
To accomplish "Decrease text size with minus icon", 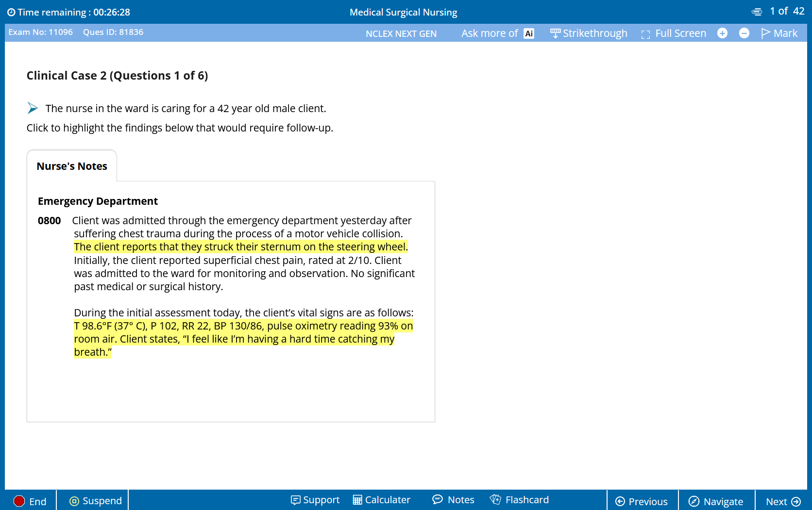I will click(x=744, y=33).
